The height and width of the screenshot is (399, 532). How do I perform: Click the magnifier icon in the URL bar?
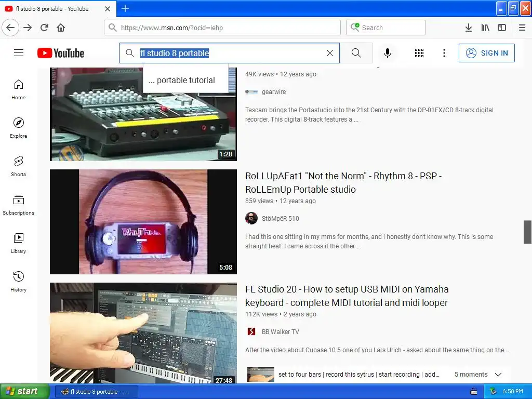click(113, 27)
